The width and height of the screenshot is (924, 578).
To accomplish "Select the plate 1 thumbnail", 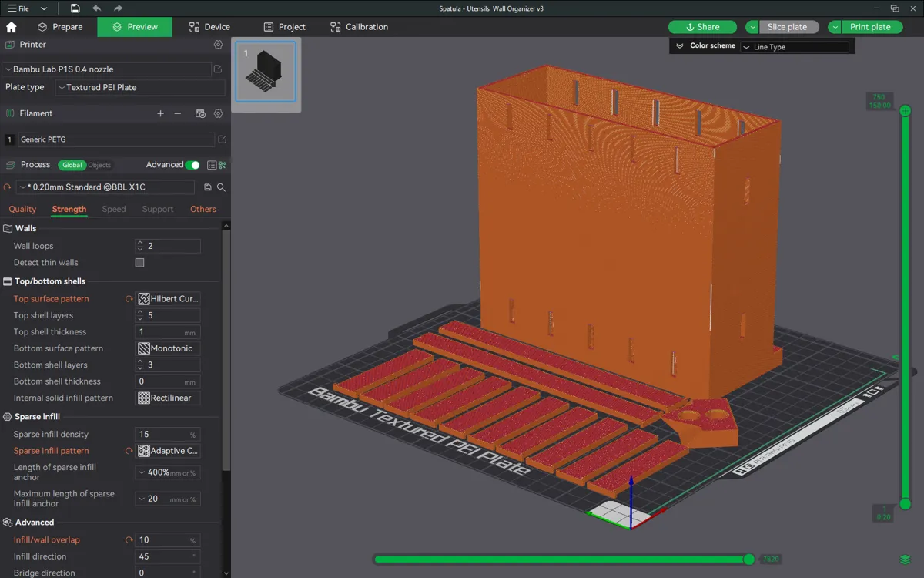I will tap(266, 72).
